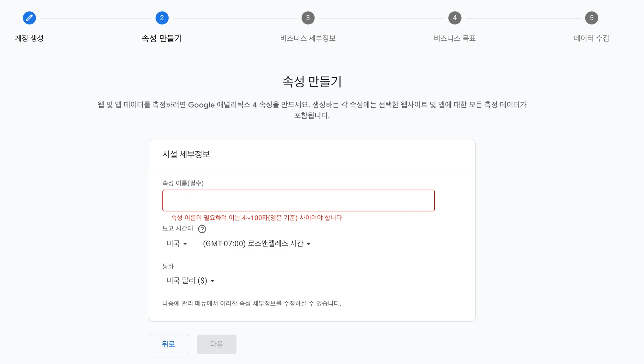Image resolution: width=644 pixels, height=364 pixels.
Task: Click step 4 circle icon
Action: tap(455, 18)
